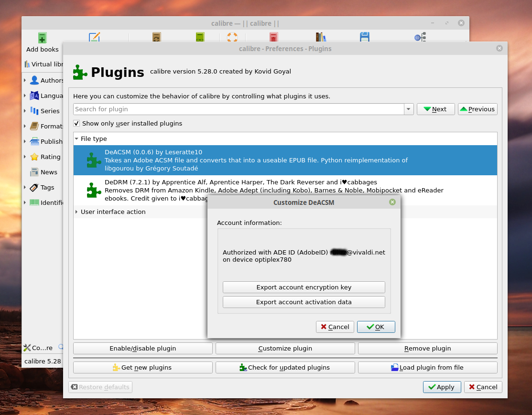Collapse the File type category

click(x=76, y=138)
